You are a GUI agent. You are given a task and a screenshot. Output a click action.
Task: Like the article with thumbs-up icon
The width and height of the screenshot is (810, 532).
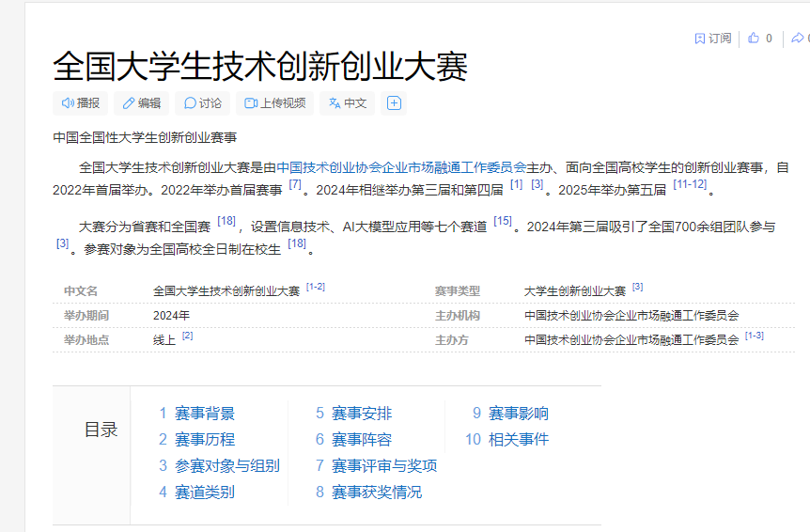pyautogui.click(x=754, y=39)
